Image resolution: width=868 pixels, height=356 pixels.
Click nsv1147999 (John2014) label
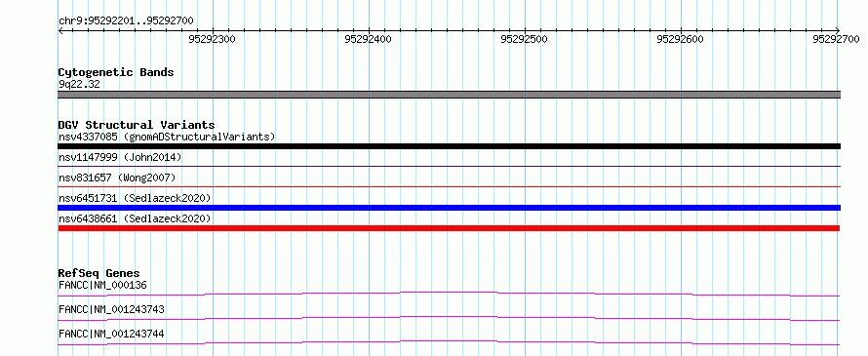(120, 157)
